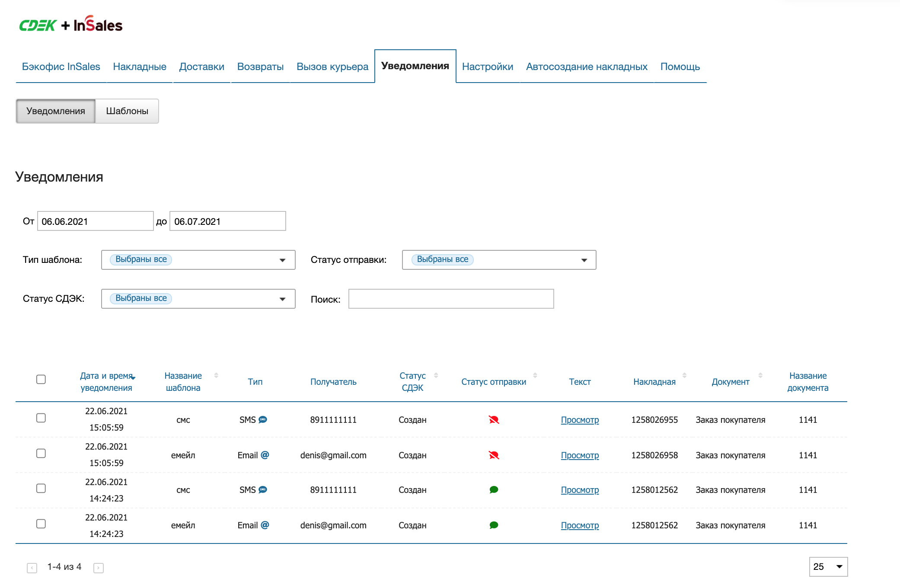
Task: Open the Настройки tab
Action: (487, 67)
